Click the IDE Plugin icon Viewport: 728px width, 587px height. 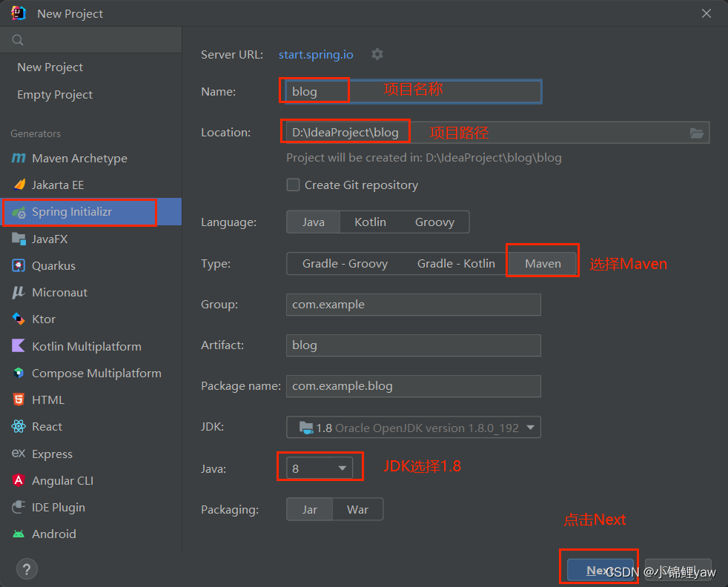pos(19,507)
